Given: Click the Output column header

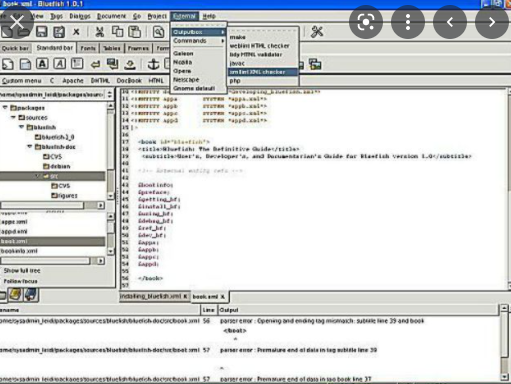Looking at the screenshot, I should point(358,310).
